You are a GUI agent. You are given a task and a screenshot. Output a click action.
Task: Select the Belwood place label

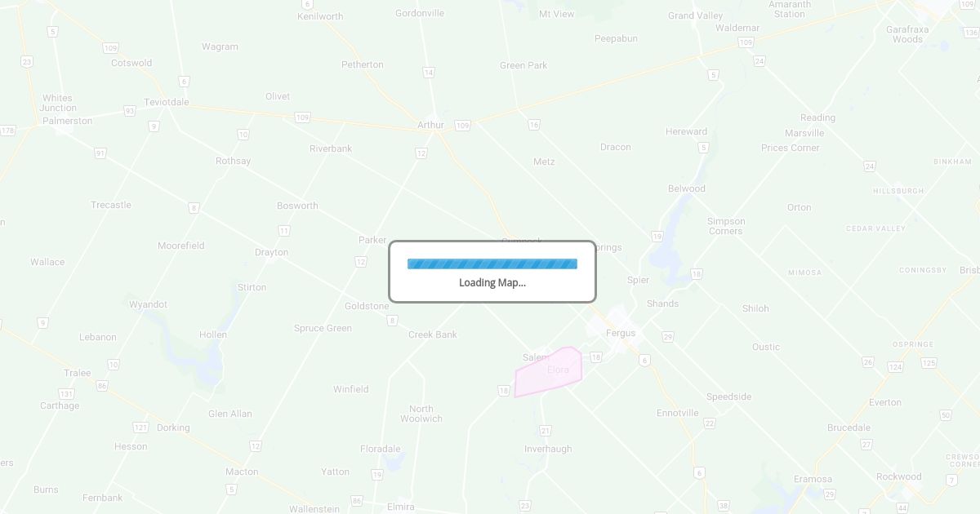click(x=687, y=188)
